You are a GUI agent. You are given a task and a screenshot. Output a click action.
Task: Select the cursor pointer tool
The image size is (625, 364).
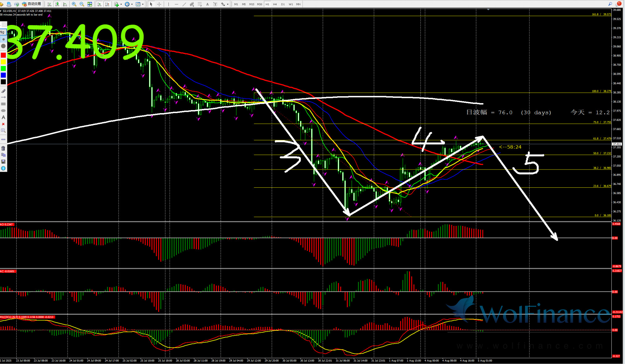point(151,4)
